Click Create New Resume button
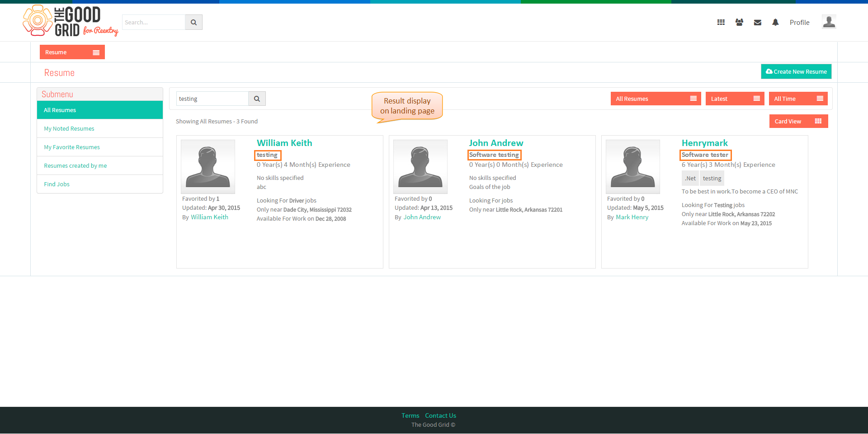The height and width of the screenshot is (434, 868). [796, 71]
